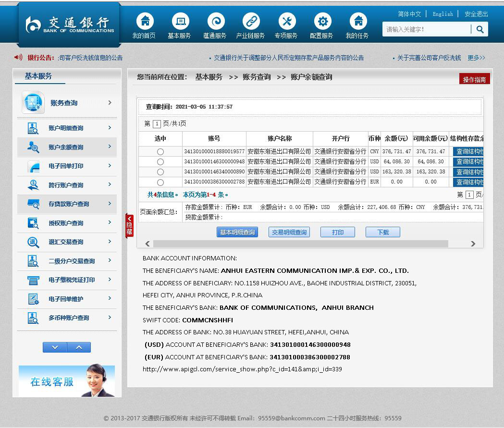Open 配置服务 gear icon
Screen dimensions: 504x428
point(323,21)
